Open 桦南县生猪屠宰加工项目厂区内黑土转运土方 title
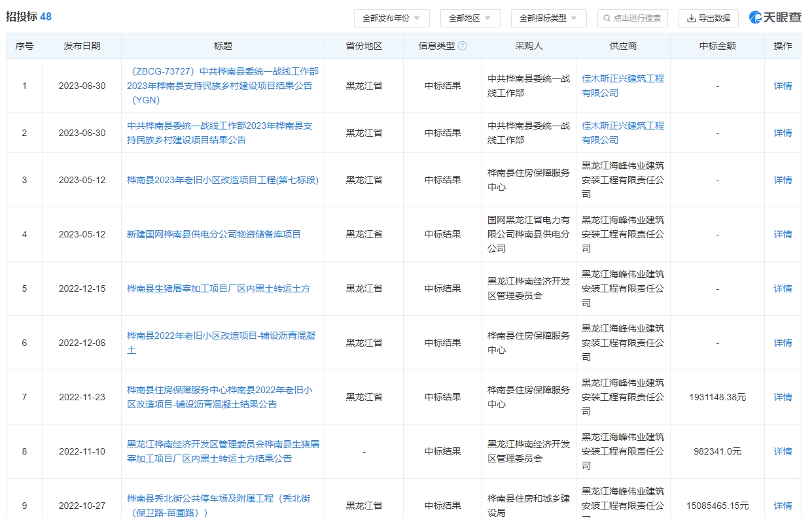 pyautogui.click(x=219, y=288)
